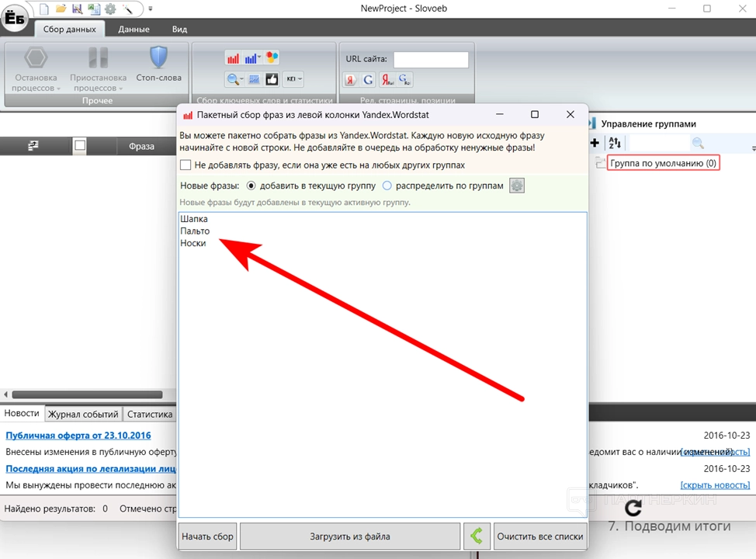This screenshot has width=756, height=559.
Task: Click the groups search field
Action: click(x=660, y=143)
